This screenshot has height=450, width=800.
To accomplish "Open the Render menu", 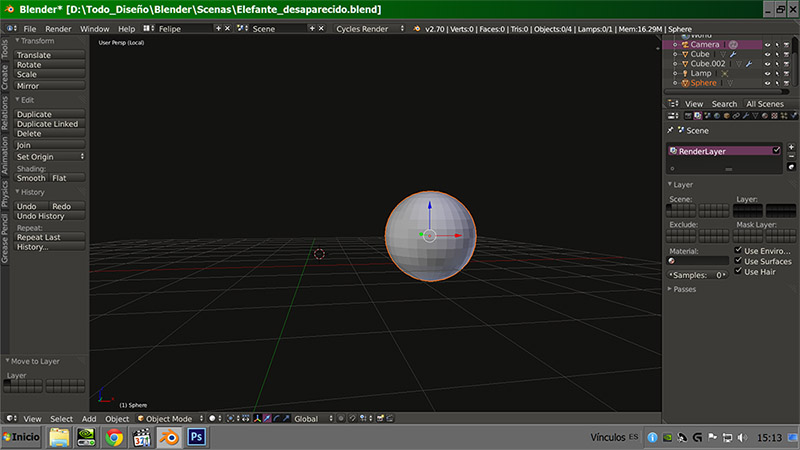I will click(58, 29).
